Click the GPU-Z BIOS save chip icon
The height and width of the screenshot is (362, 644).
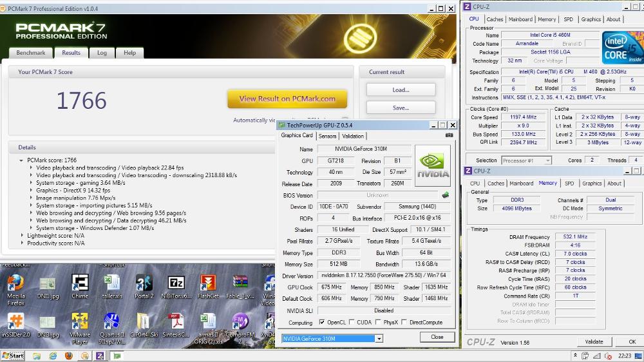pos(445,195)
